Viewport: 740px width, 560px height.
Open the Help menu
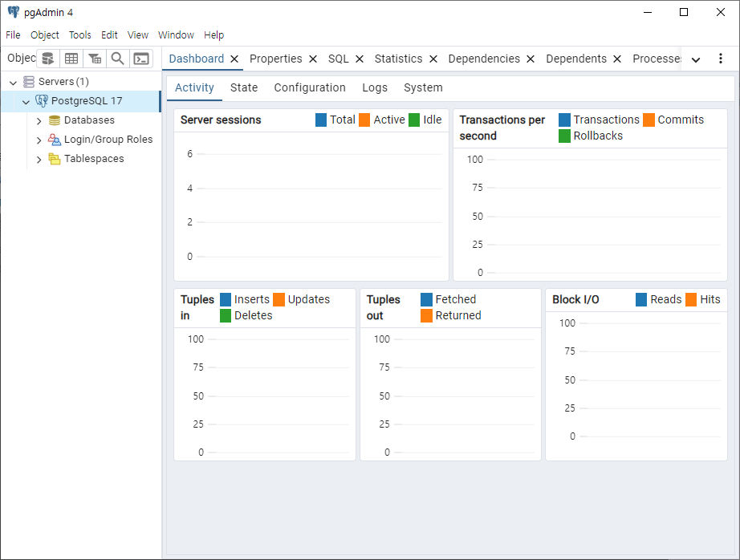[x=213, y=35]
